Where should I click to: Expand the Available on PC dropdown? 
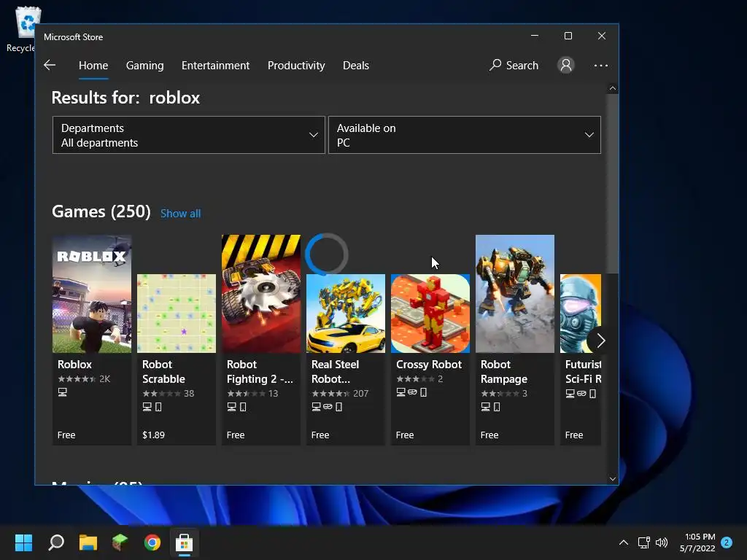tap(465, 135)
